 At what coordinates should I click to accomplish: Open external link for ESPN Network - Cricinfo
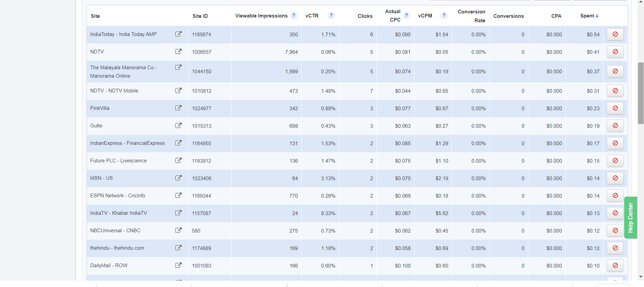(179, 195)
